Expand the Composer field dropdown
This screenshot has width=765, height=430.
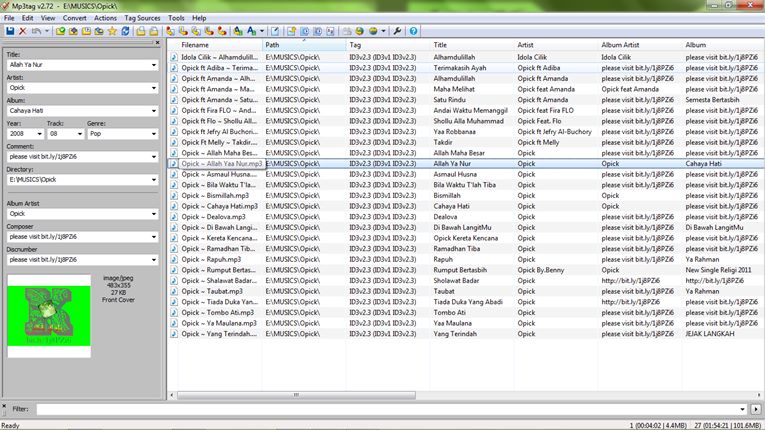click(x=154, y=237)
